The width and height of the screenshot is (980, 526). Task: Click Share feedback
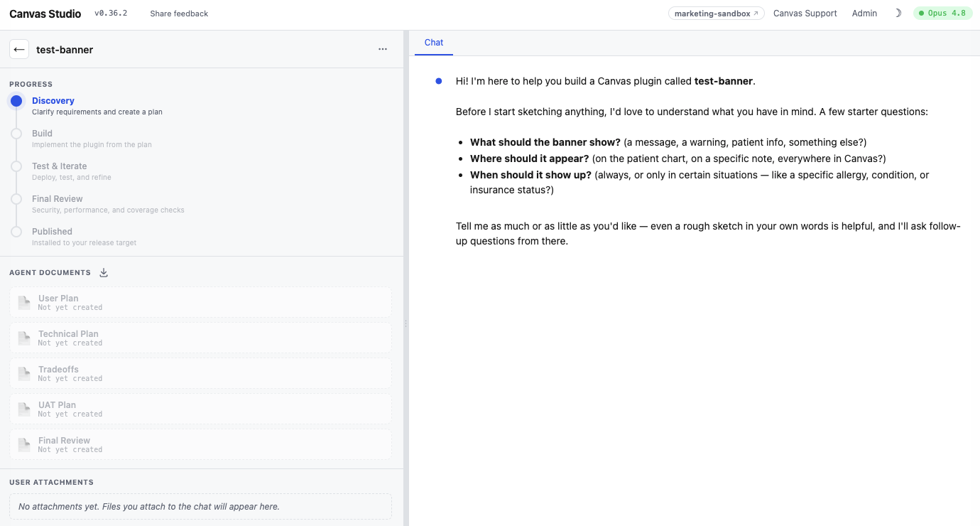pyautogui.click(x=179, y=14)
